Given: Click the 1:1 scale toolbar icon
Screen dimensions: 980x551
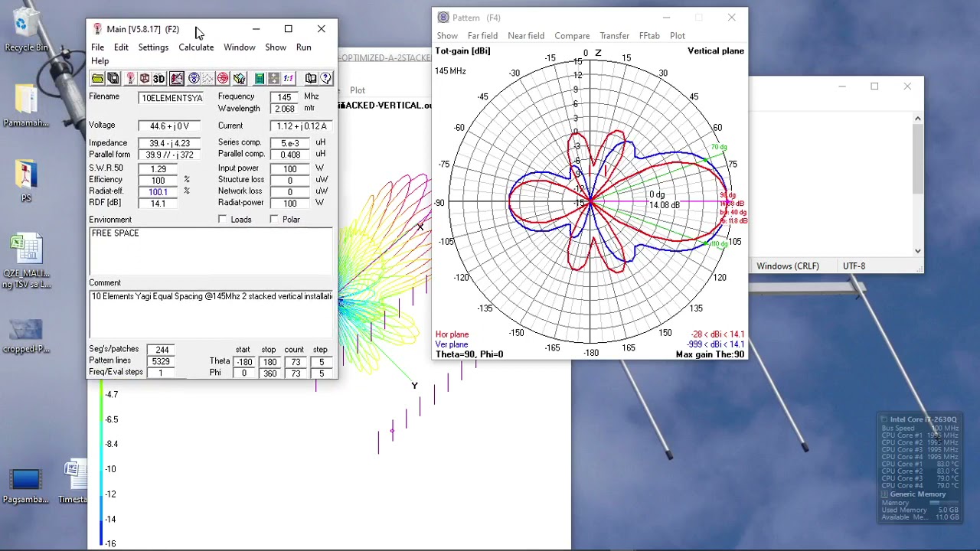Looking at the screenshot, I should tap(289, 78).
